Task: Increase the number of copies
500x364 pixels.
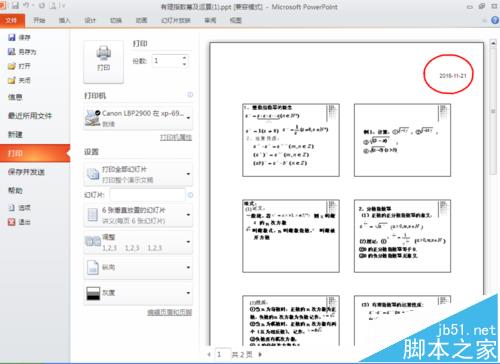Action: click(x=185, y=58)
